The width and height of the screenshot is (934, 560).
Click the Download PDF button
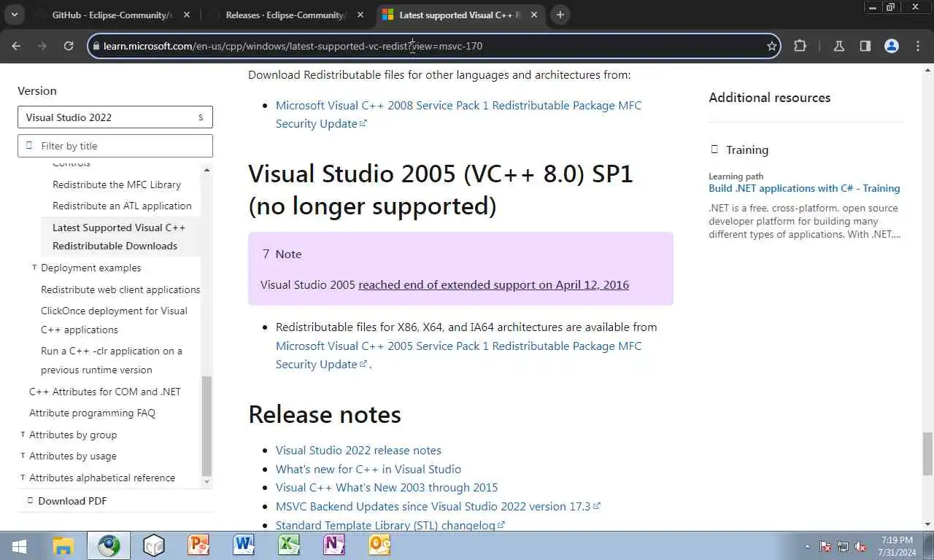(x=67, y=501)
